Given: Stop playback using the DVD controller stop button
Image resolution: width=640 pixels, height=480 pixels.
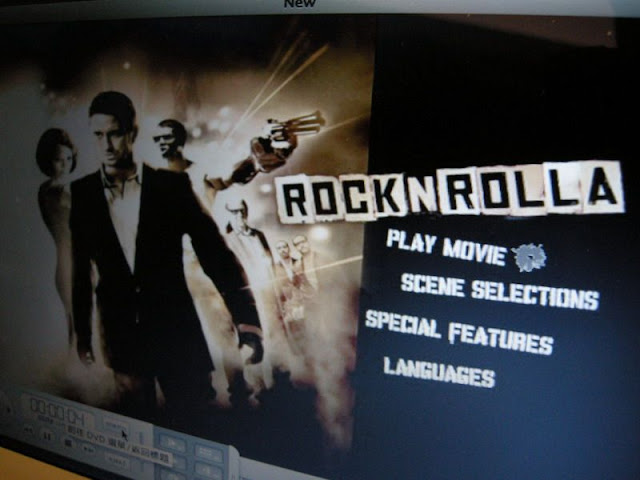Looking at the screenshot, I should pos(68,443).
